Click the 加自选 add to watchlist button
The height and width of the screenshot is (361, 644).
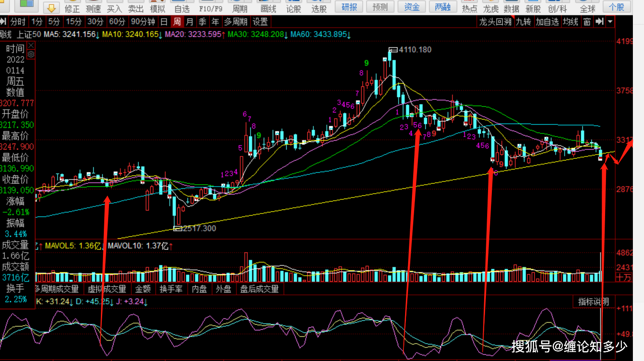click(547, 21)
